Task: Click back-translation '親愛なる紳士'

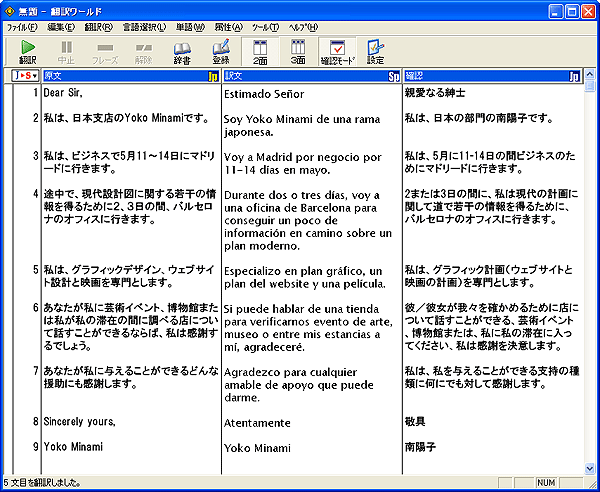Action: pyautogui.click(x=435, y=93)
